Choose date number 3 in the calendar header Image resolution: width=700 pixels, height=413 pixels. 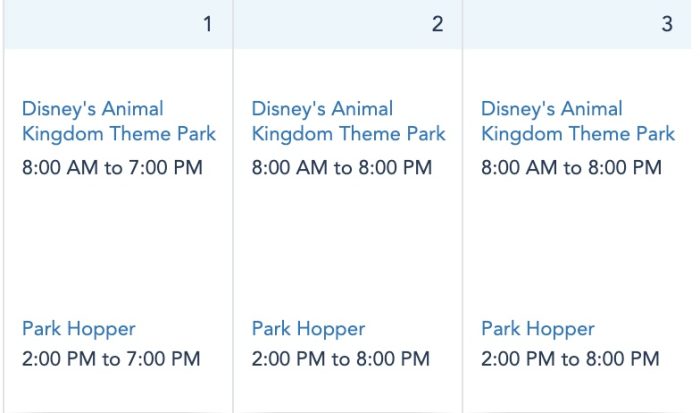[667, 24]
